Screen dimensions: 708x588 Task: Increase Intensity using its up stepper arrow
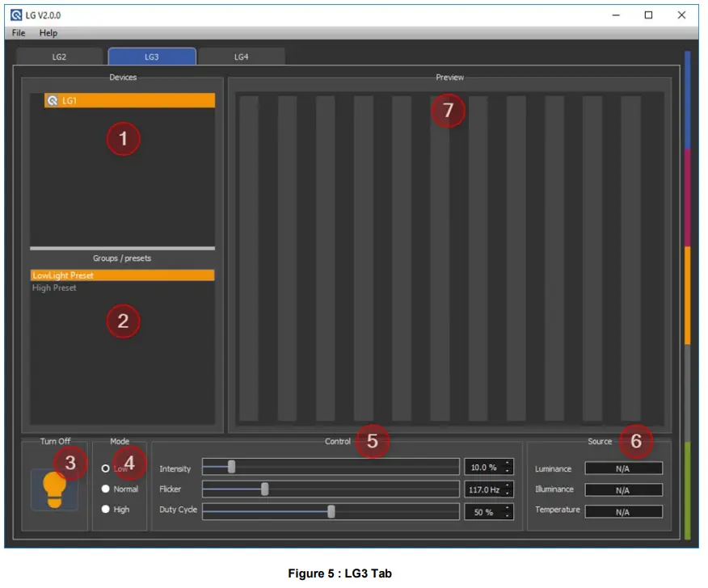pyautogui.click(x=507, y=464)
